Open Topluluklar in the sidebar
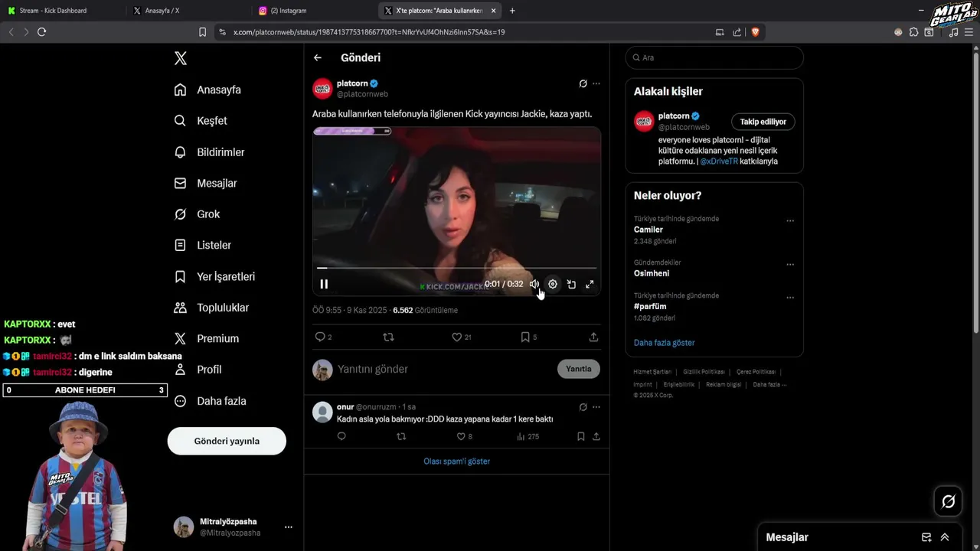Image resolution: width=980 pixels, height=551 pixels. tap(211, 308)
